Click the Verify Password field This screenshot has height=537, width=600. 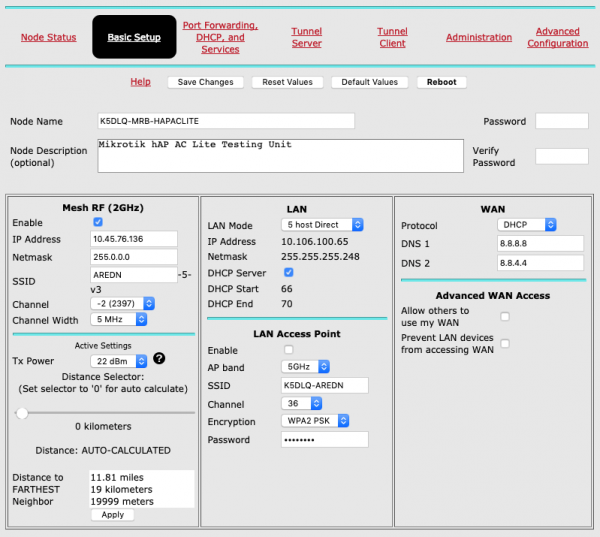(562, 156)
